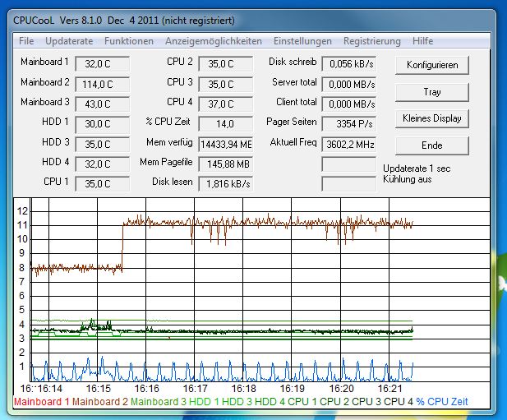Click the HDD 3 temperature field
507x420 pixels.
click(x=102, y=144)
